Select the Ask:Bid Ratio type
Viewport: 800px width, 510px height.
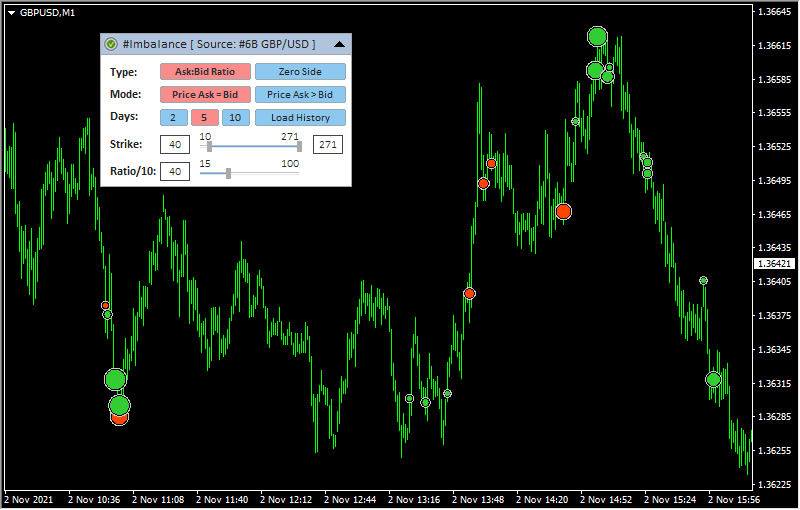pyautogui.click(x=205, y=72)
